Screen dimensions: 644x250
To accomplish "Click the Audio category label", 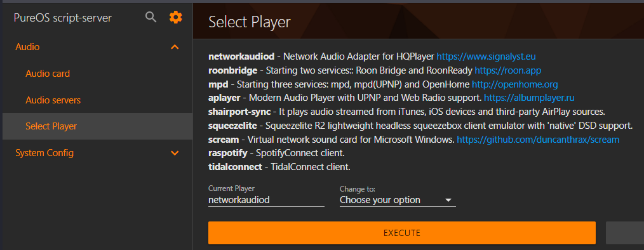I will 27,47.
